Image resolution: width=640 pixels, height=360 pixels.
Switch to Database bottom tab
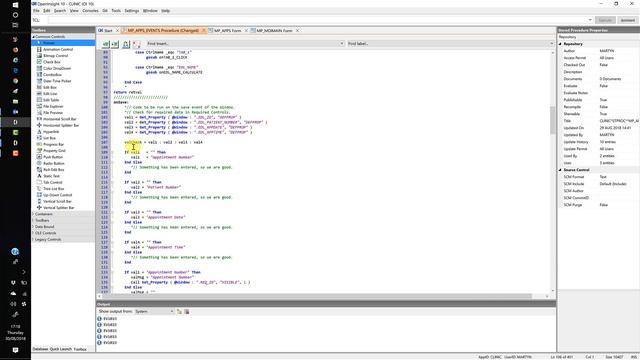[40, 349]
